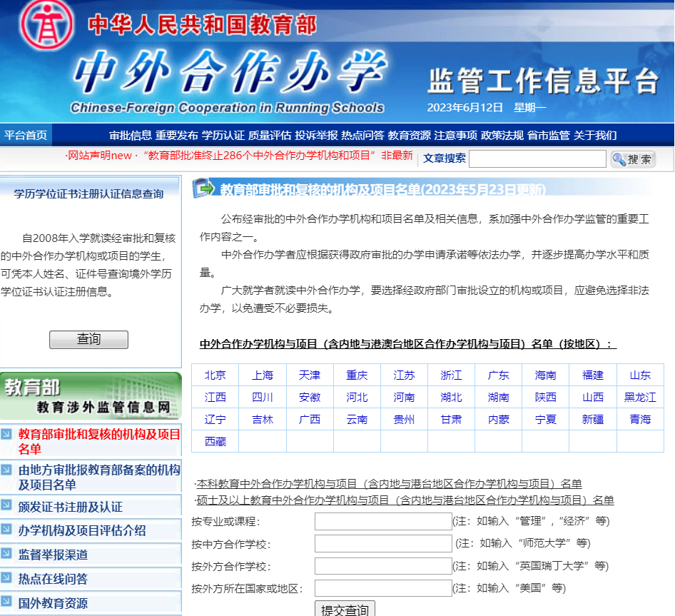
Task: Open 审批信息 in the navigation bar
Action: click(131, 135)
